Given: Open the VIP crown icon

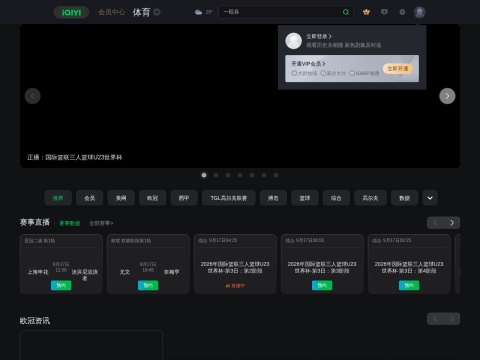Looking at the screenshot, I should [x=366, y=12].
